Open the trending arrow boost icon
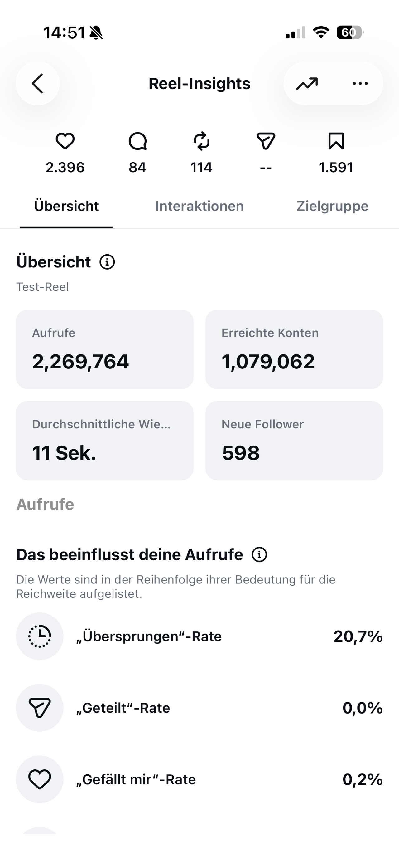Viewport: 399px width, 868px height. pyautogui.click(x=307, y=84)
